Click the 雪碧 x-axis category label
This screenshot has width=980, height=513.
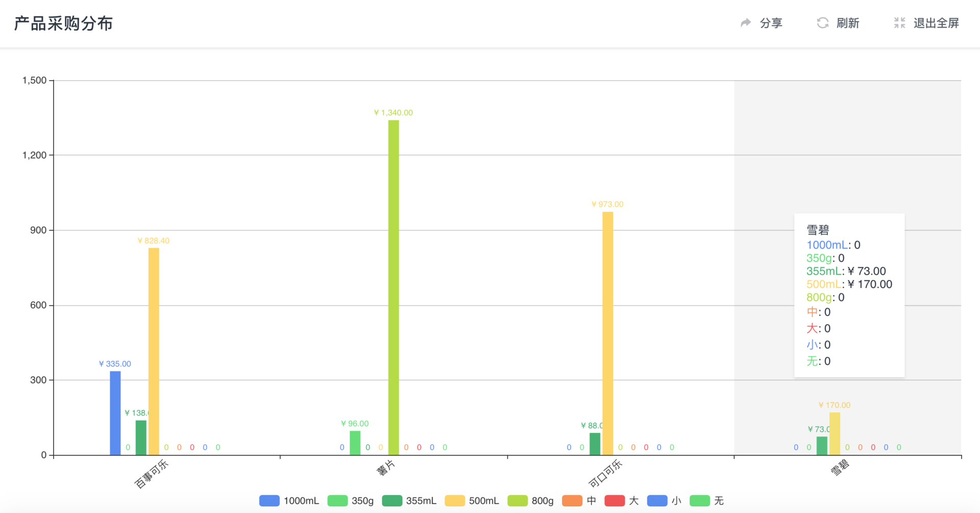tap(840, 468)
